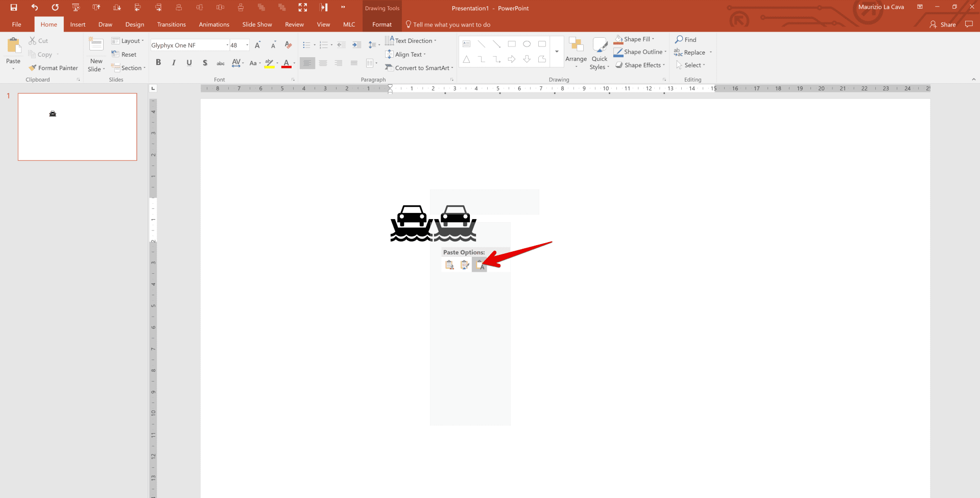Switch to the Transitions ribbon tab
The image size is (980, 498).
pos(171,24)
